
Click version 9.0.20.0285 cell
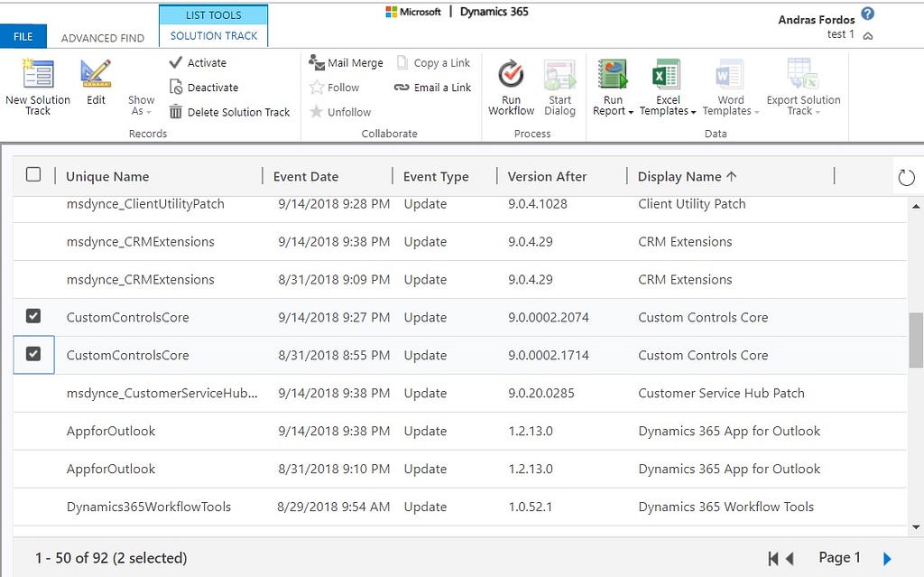pyautogui.click(x=541, y=393)
